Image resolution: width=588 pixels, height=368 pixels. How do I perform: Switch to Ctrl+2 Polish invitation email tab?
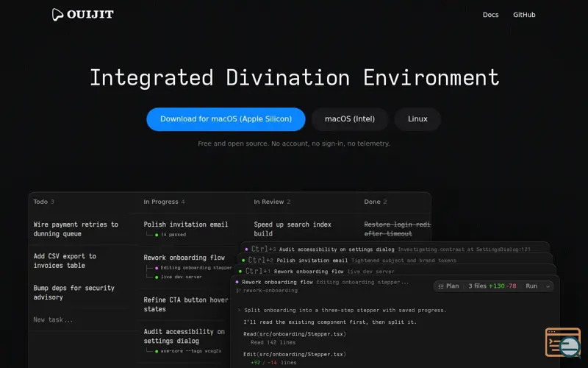click(395, 260)
